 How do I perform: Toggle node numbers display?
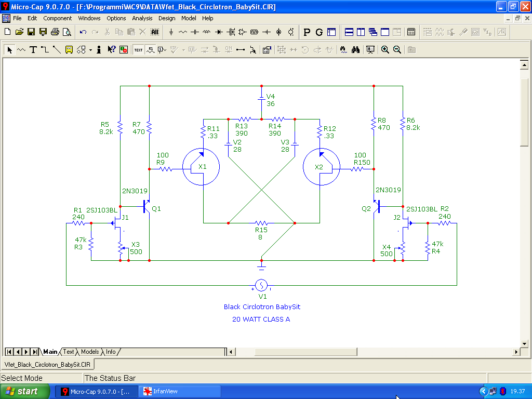click(x=162, y=50)
